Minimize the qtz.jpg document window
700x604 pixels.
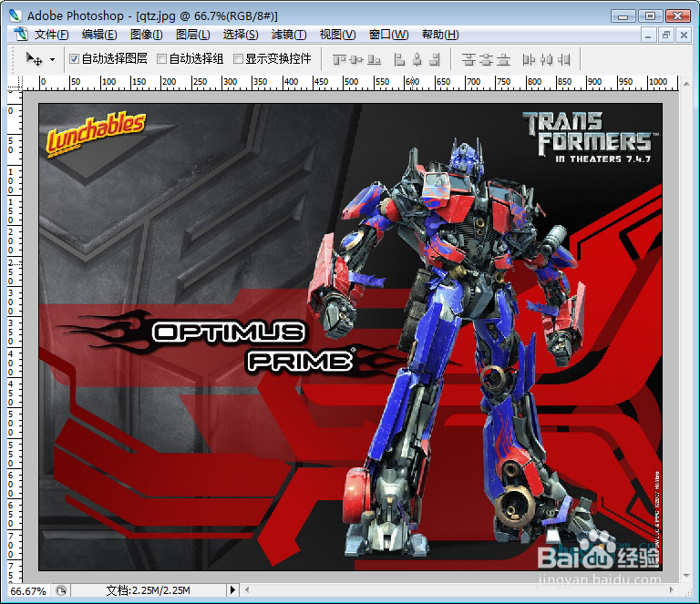648,35
